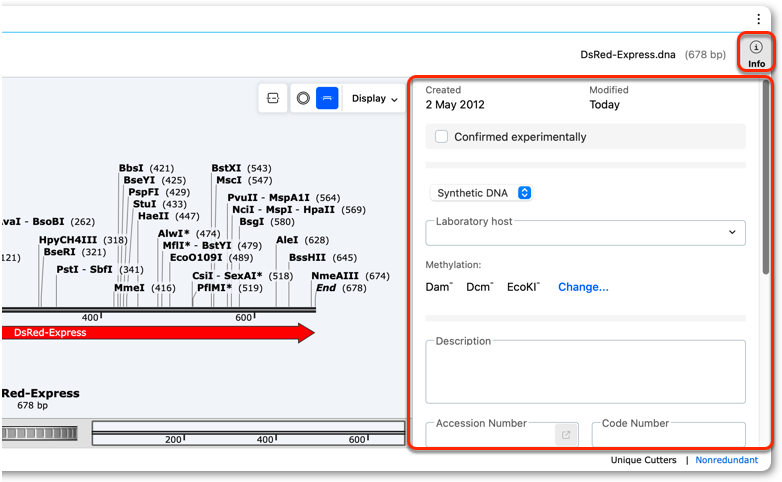Click the EcoKI methylation status
This screenshot has width=782, height=482.
point(523,287)
